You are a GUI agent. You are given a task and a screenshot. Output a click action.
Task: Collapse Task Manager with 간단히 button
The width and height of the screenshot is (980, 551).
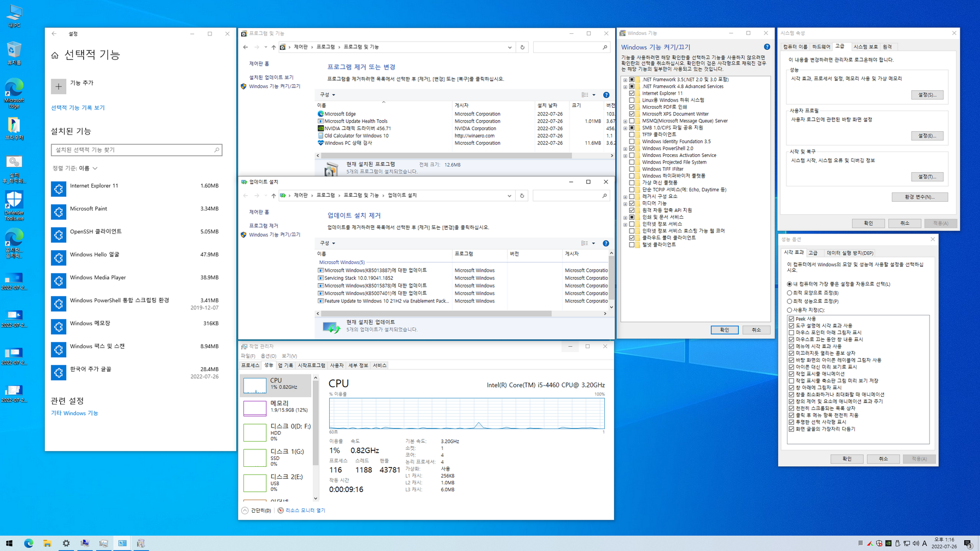[256, 511]
